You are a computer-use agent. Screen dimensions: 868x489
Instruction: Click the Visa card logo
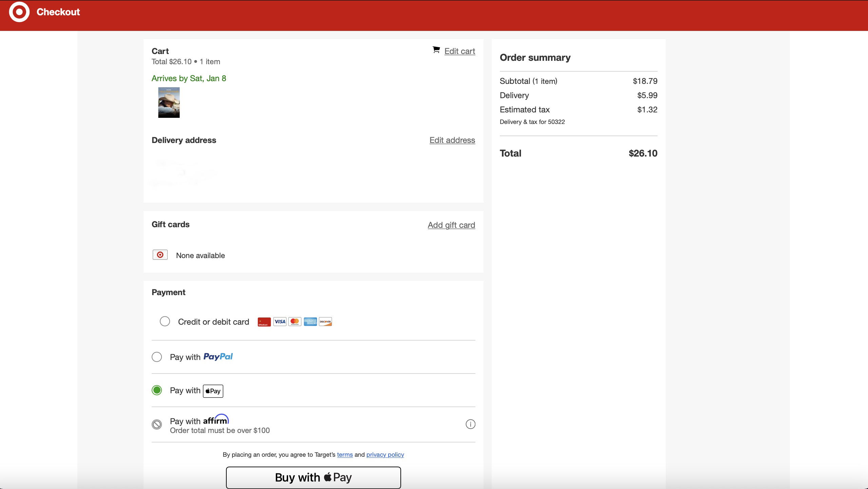[x=280, y=322]
